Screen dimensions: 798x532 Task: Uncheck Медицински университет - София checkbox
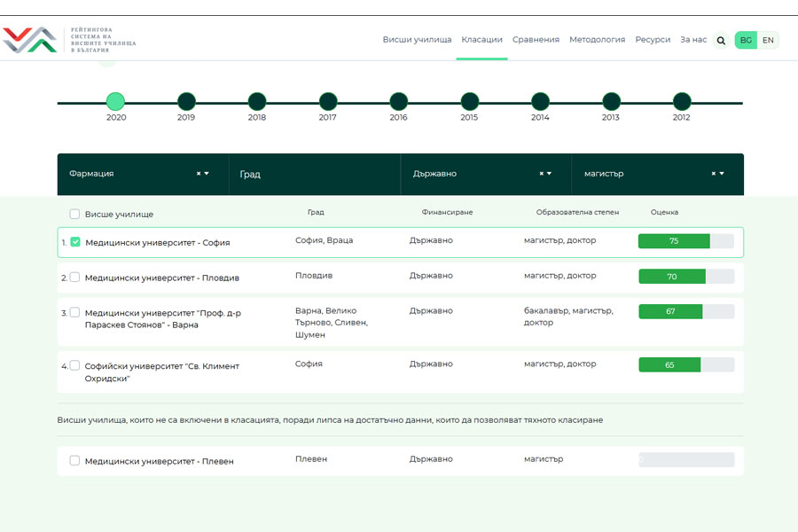tap(75, 242)
